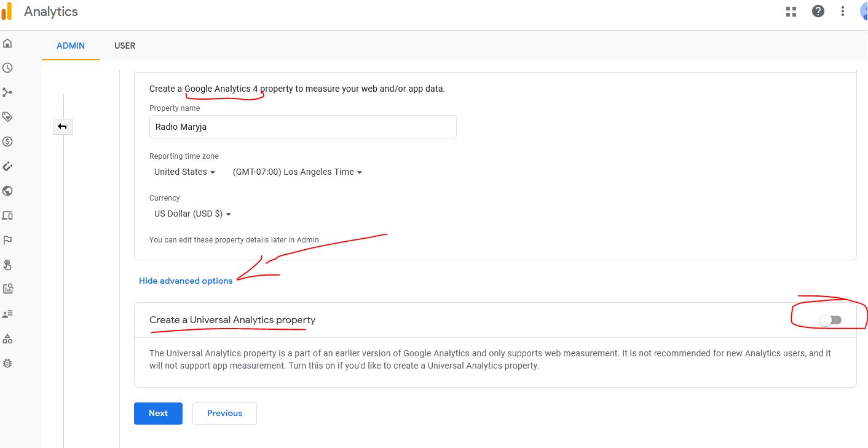This screenshot has height=448, width=868.
Task: Open the Realtime clock icon in sidebar
Action: pos(7,68)
